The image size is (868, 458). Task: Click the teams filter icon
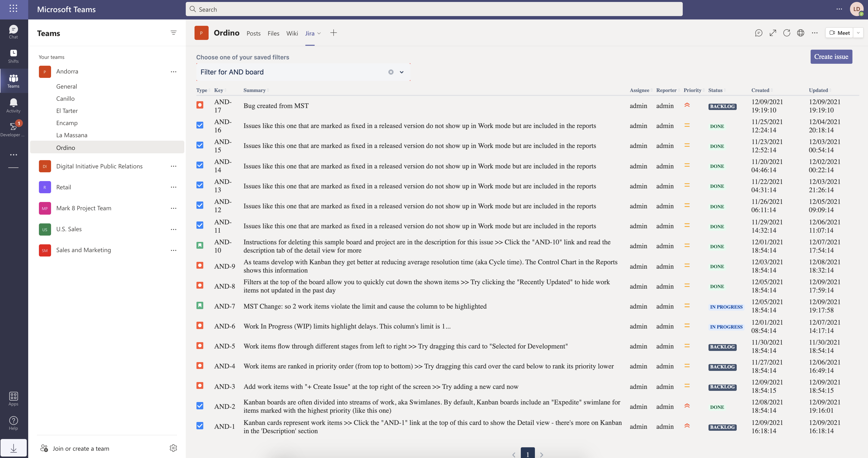tap(173, 33)
